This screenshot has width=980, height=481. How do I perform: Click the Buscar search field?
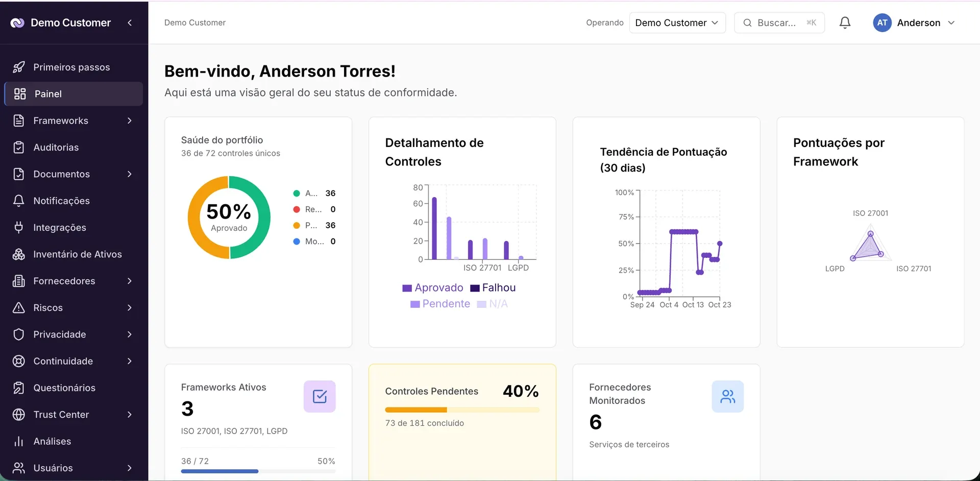tap(779, 22)
